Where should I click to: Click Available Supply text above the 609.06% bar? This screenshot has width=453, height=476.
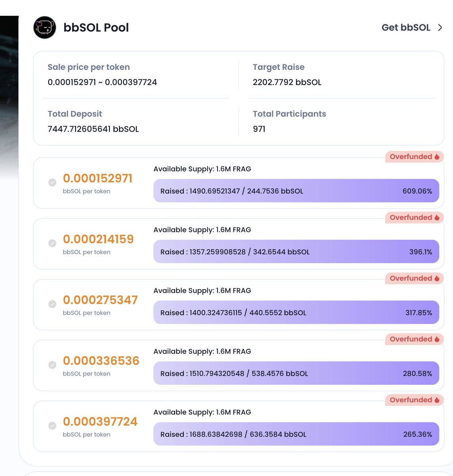coord(202,169)
